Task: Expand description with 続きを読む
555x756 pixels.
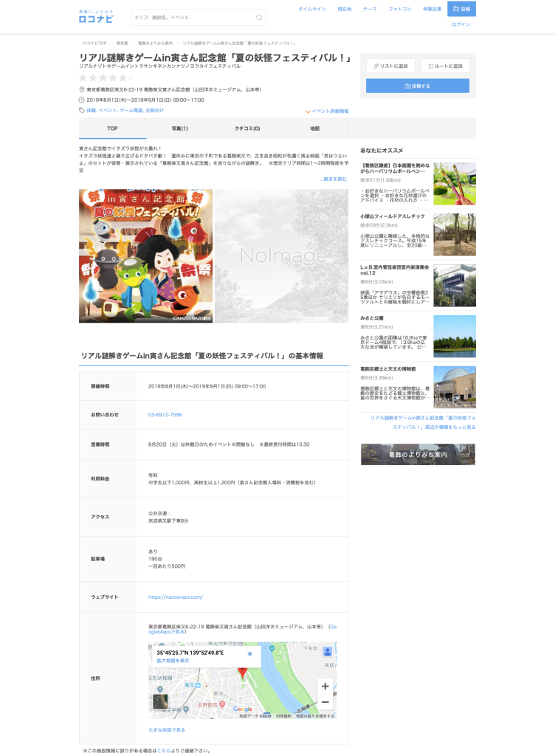Action: [x=334, y=179]
